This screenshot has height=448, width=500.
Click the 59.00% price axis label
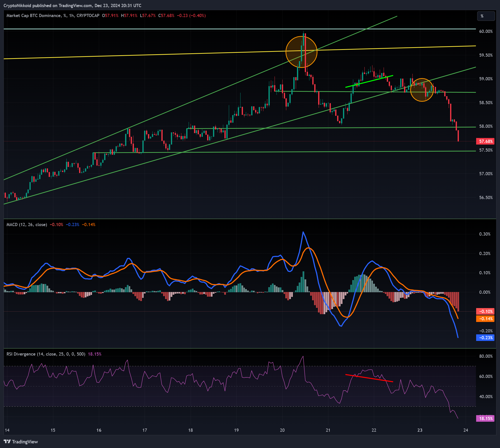(x=486, y=79)
